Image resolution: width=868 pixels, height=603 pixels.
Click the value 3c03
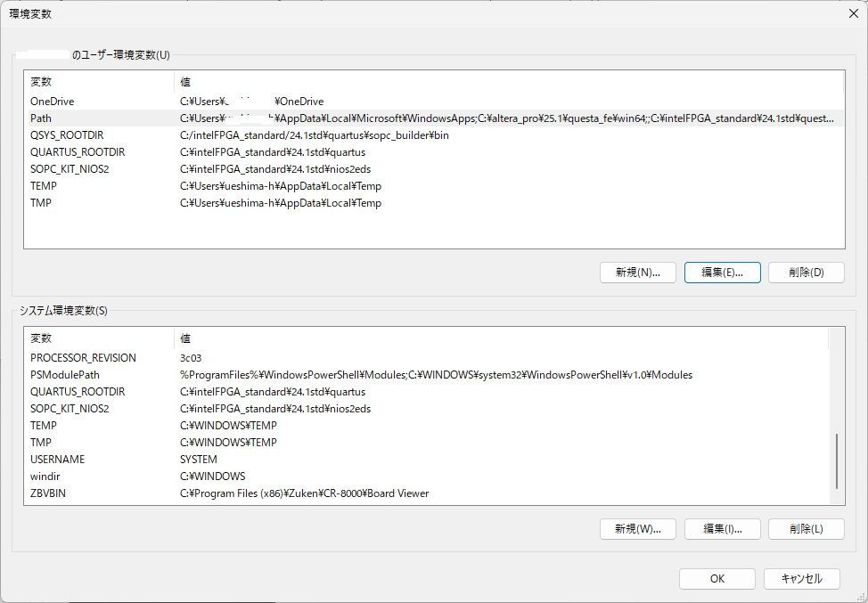click(x=191, y=358)
